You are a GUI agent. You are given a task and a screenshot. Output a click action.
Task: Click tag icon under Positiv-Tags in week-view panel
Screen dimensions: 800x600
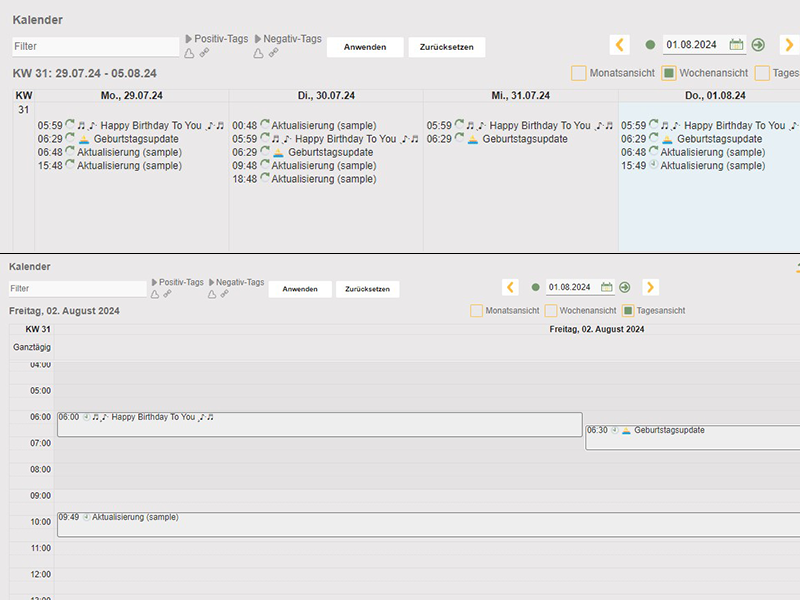tap(189, 53)
